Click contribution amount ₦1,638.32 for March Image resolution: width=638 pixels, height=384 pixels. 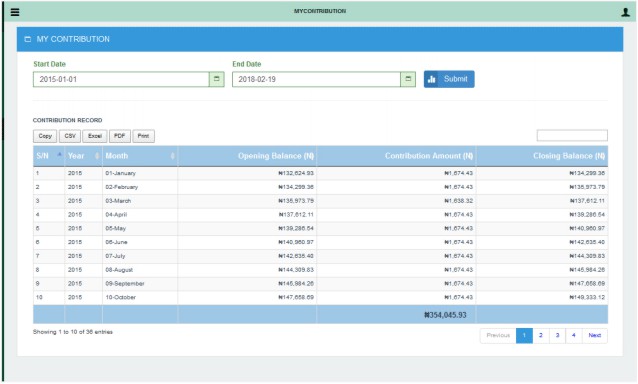(x=459, y=201)
